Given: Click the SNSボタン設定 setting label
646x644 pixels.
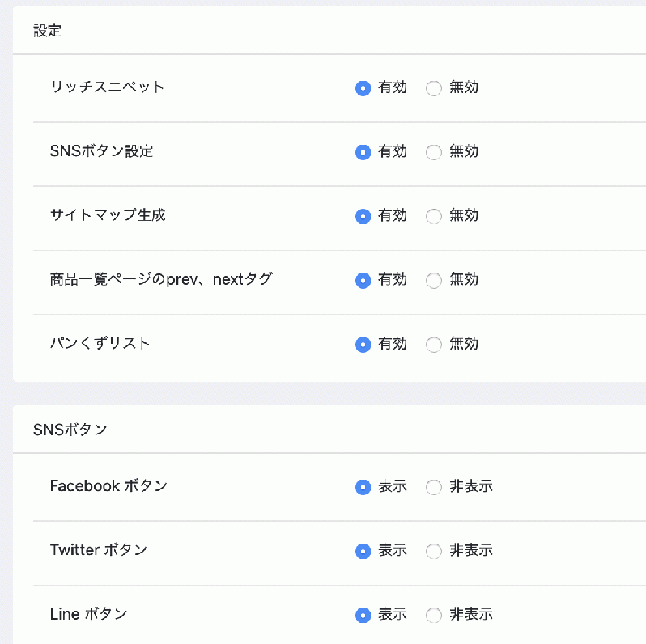Looking at the screenshot, I should 101,151.
